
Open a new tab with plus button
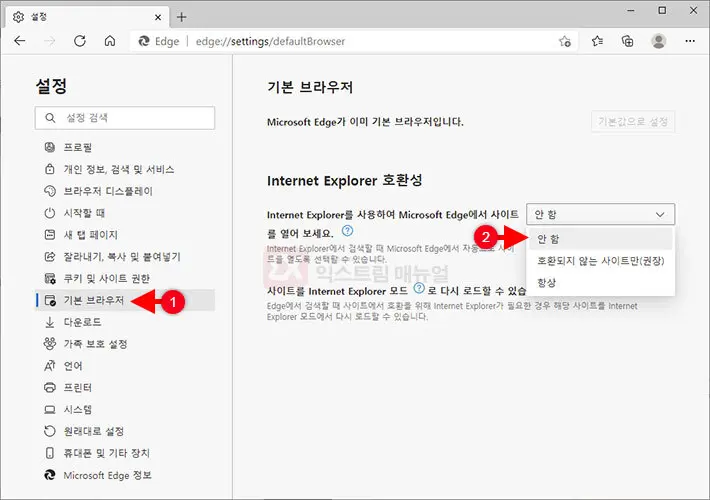[182, 17]
